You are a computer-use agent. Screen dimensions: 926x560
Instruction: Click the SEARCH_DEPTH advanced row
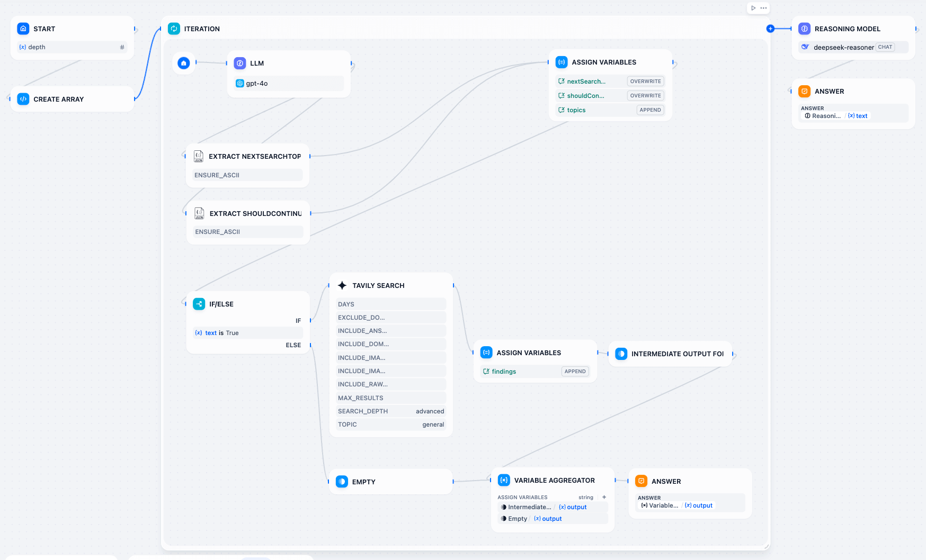[x=391, y=411]
